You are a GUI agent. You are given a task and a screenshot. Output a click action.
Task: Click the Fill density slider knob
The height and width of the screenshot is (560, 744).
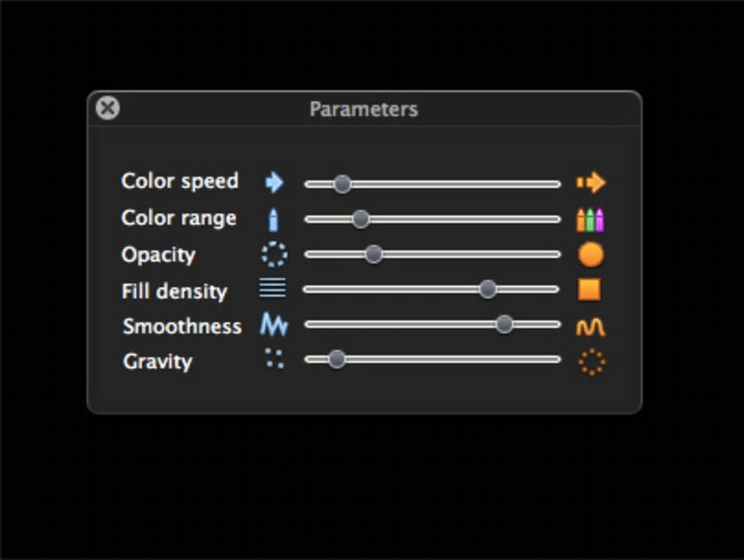488,289
